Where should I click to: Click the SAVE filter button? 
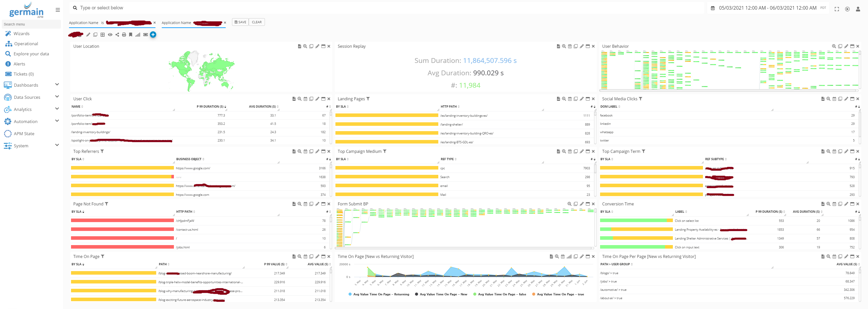tap(240, 22)
